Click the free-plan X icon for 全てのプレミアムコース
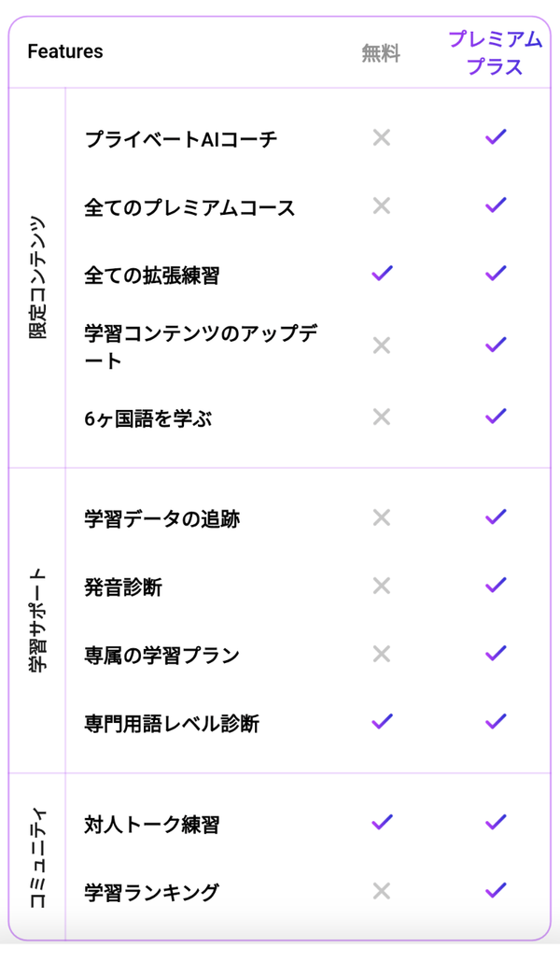560x961 pixels. (381, 205)
